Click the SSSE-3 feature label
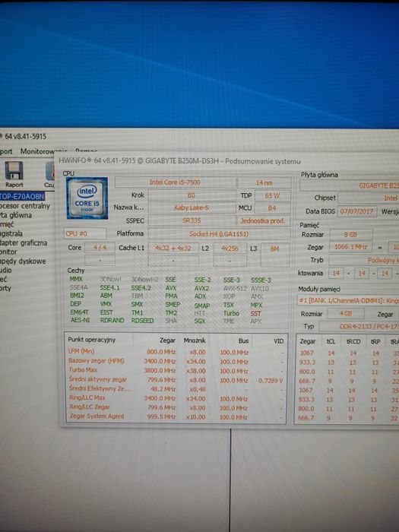Image resolution: width=399 pixels, height=532 pixels. click(261, 280)
